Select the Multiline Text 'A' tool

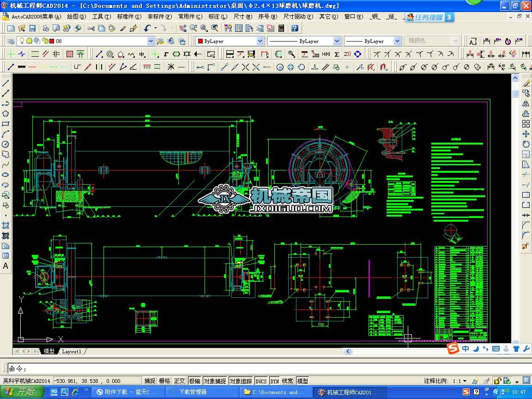click(6, 266)
